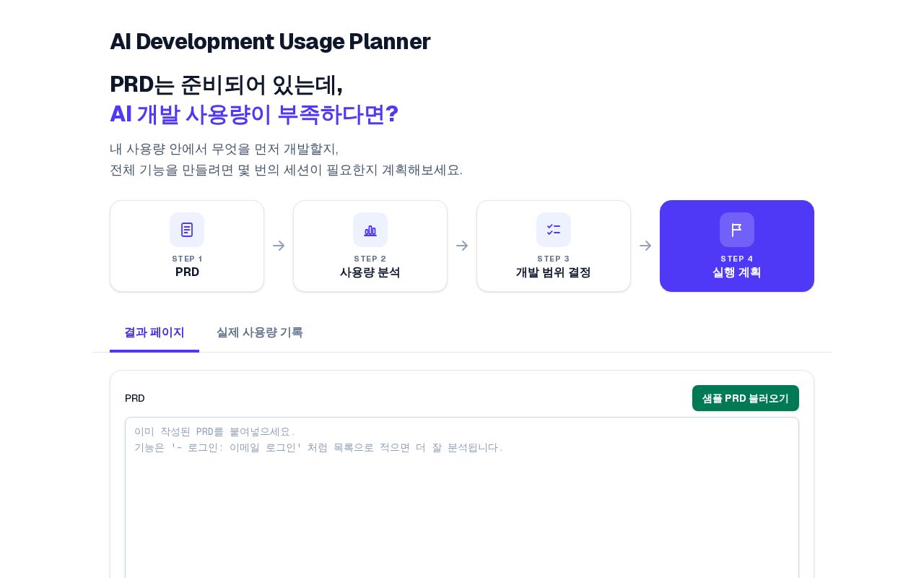Open the STEP 4 실행 계획 card
924x578 pixels.
tap(737, 246)
